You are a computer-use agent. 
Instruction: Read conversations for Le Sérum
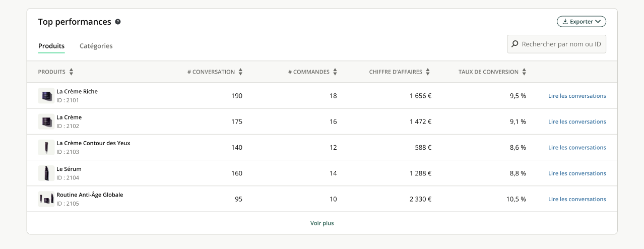pos(577,173)
